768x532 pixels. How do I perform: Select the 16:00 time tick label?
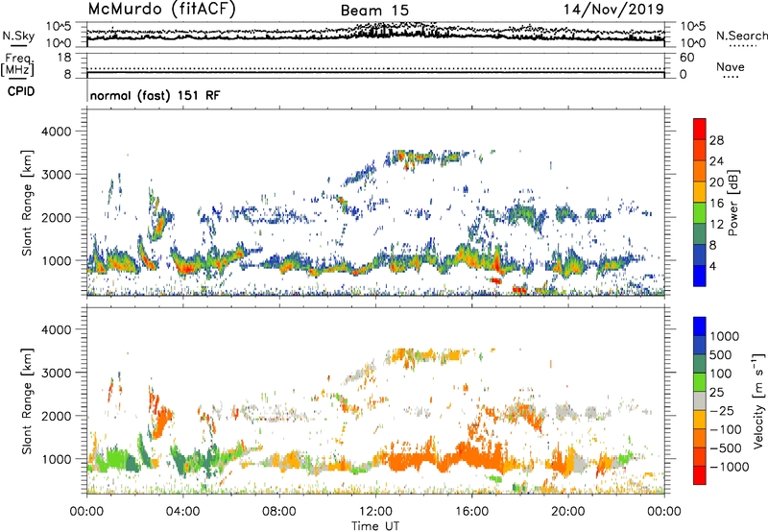(x=471, y=512)
